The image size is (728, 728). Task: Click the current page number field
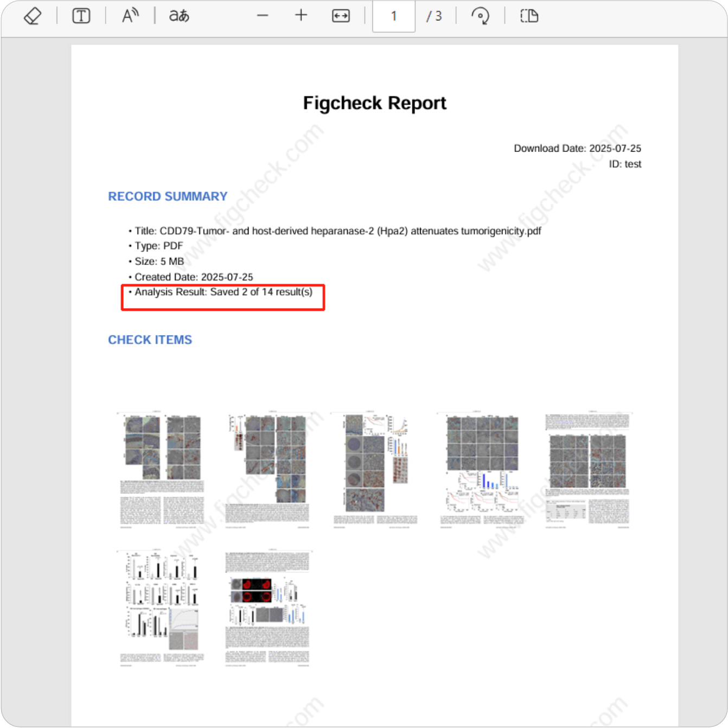pos(393,16)
